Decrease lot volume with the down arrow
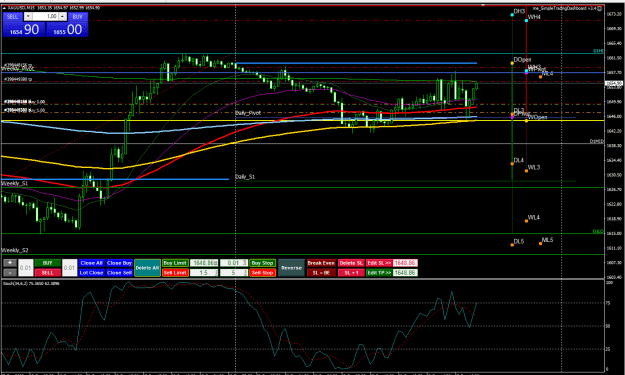Image resolution: width=625 pixels, height=375 pixels. click(x=28, y=17)
